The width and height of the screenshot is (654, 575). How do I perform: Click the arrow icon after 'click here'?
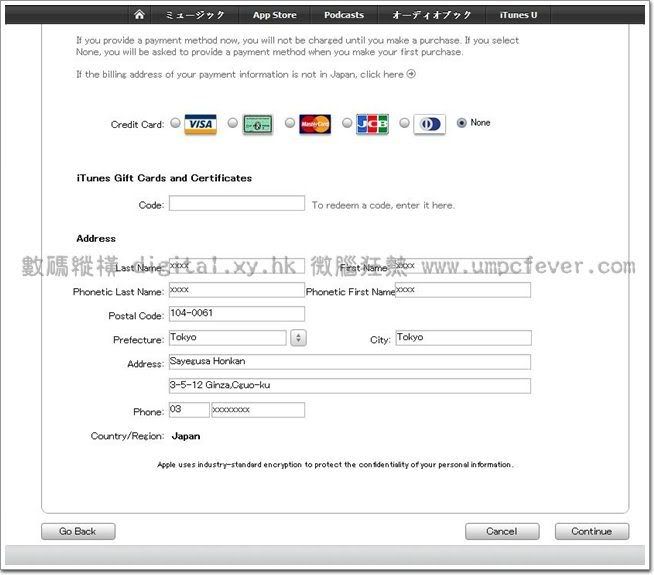(411, 74)
